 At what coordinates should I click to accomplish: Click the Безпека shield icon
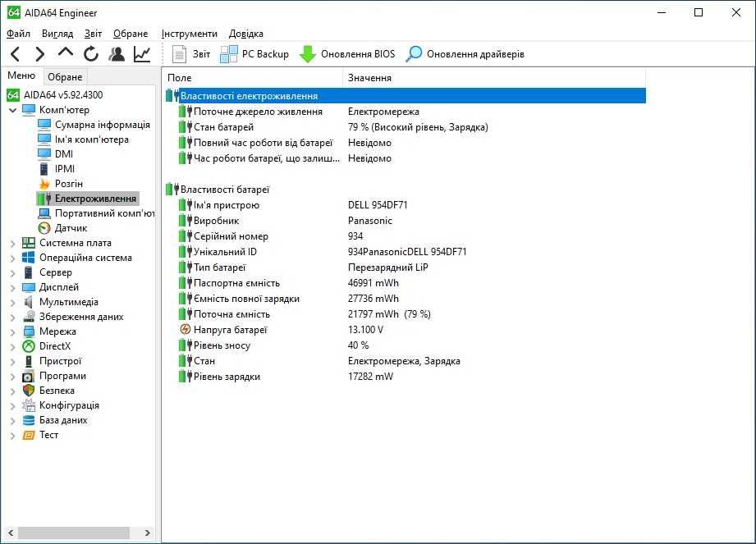(29, 391)
